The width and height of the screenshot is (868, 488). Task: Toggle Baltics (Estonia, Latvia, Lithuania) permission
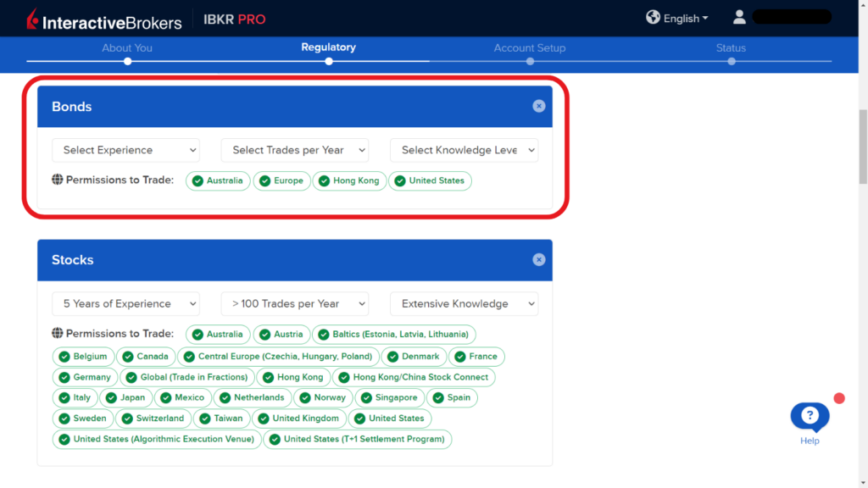pyautogui.click(x=394, y=334)
